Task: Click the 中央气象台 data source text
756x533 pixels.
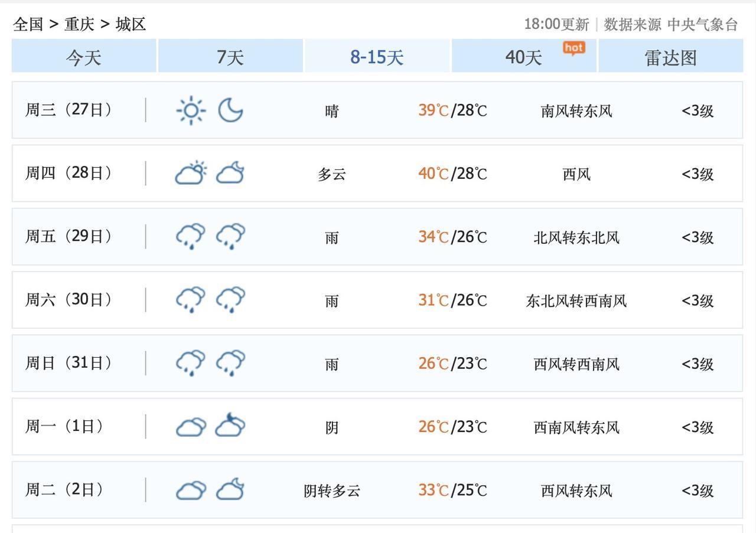Action: [x=703, y=24]
